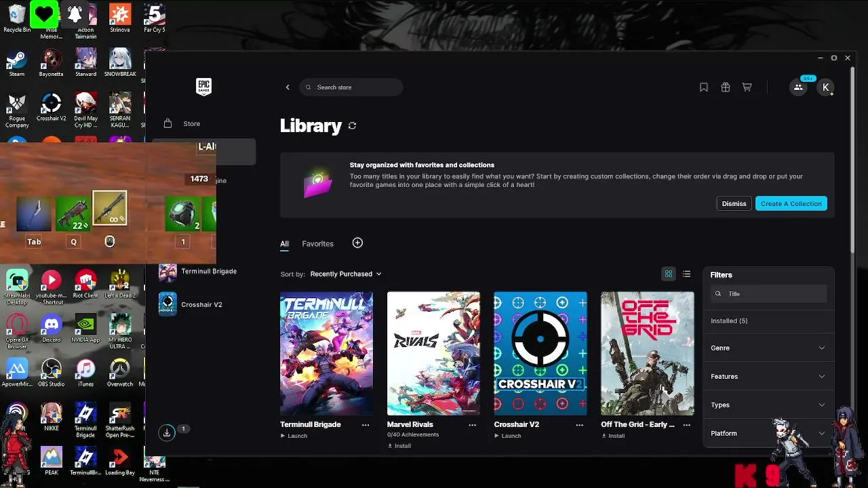The height and width of the screenshot is (488, 868).
Task: Select the Steam desktop shortcut
Action: click(17, 64)
